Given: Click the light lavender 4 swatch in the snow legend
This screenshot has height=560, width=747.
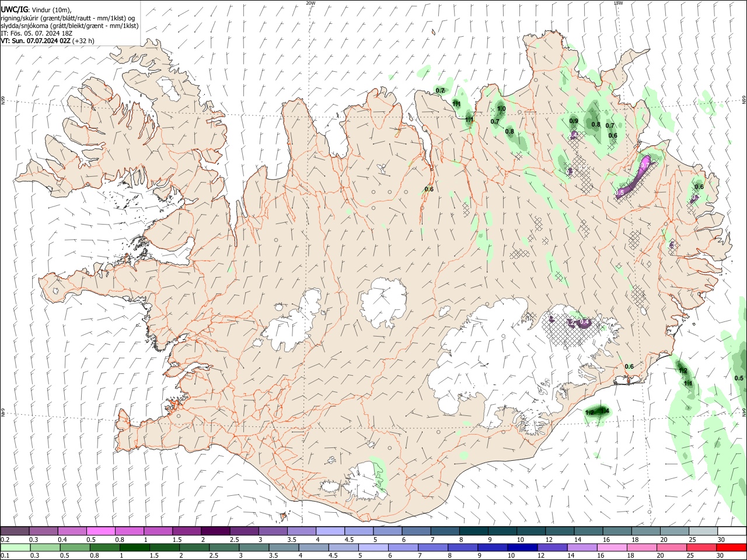Looking at the screenshot, I should point(329,531).
